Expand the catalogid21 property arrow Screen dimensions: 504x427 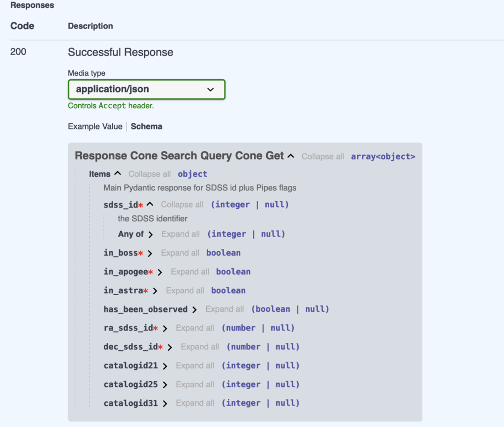(x=165, y=366)
